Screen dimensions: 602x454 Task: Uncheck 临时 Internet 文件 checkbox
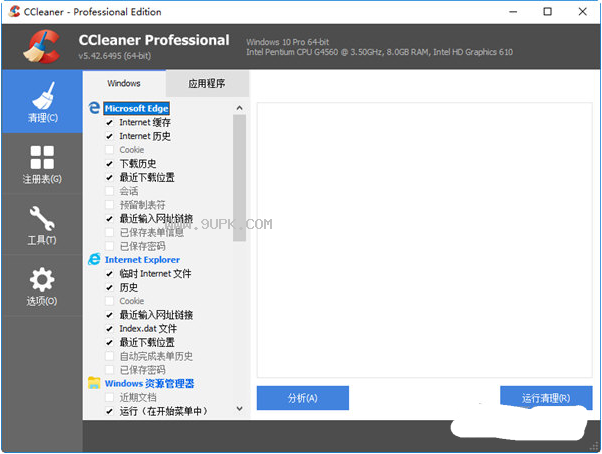109,274
